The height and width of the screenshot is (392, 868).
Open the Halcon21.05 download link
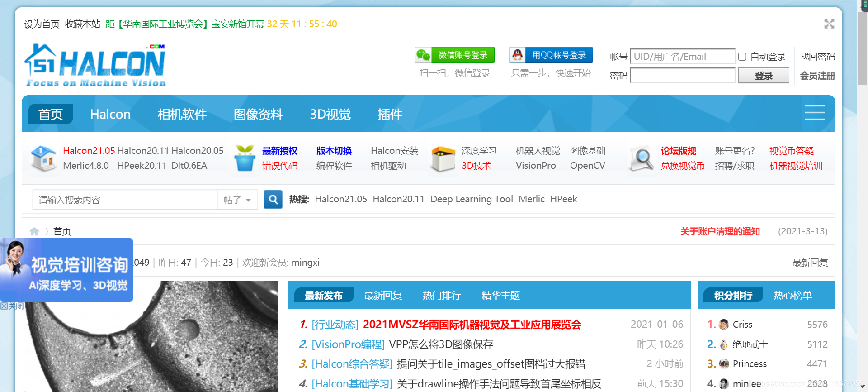(89, 151)
